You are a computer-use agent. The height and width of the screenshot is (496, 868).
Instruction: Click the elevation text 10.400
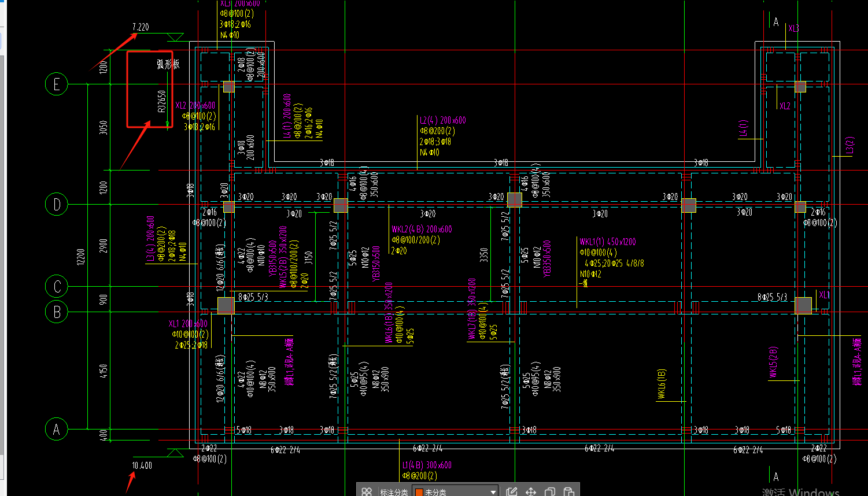(142, 465)
